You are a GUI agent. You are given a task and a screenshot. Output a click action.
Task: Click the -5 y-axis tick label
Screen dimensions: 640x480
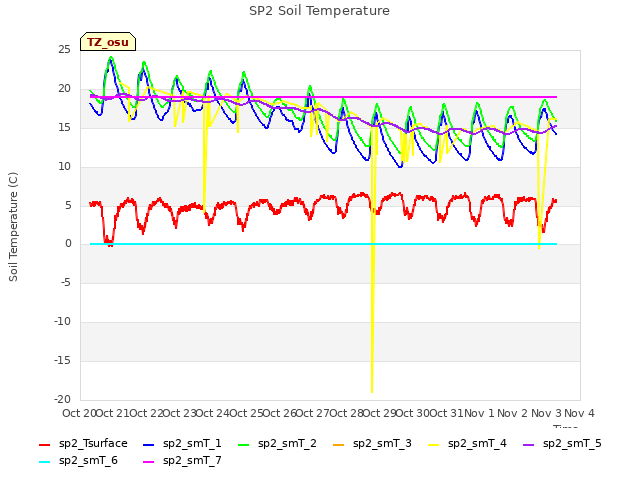point(65,282)
